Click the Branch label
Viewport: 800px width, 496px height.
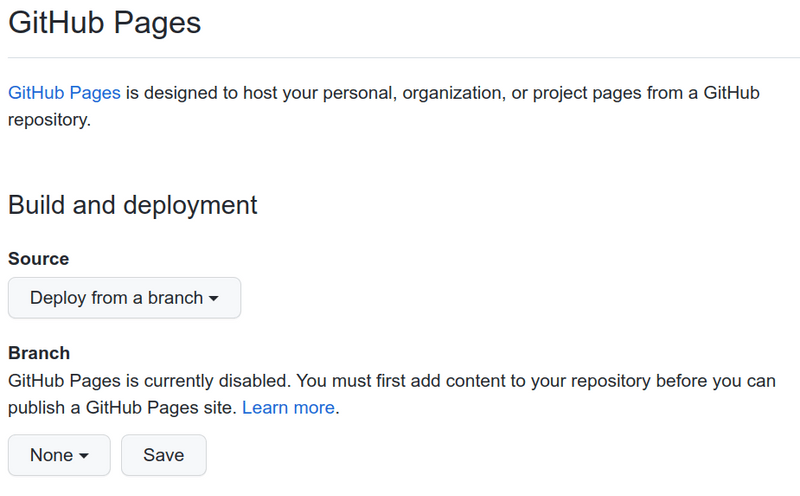39,353
